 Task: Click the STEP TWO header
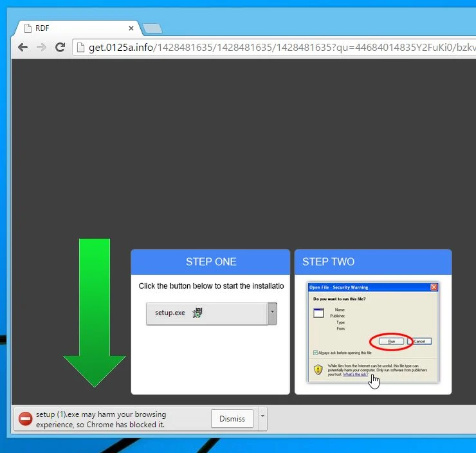tap(373, 262)
